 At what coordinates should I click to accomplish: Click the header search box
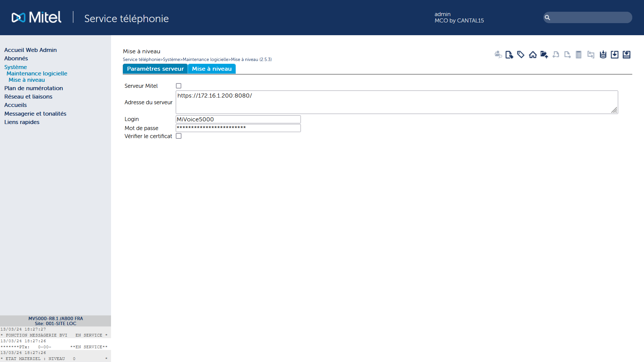[x=588, y=17]
